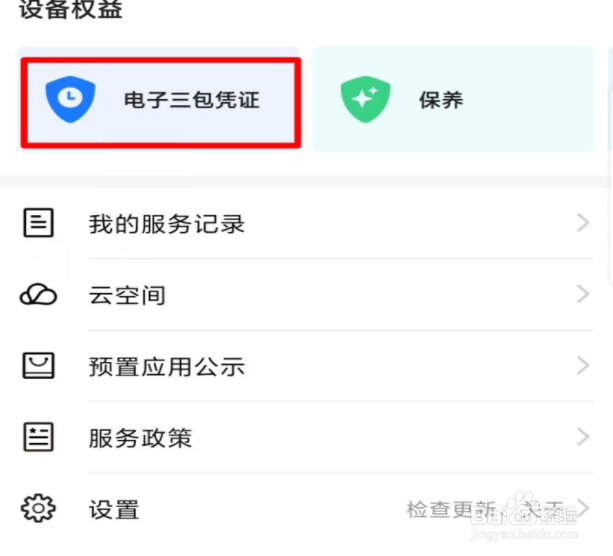Expand chevron next to 预置应用公示
Image resolution: width=613 pixels, height=556 pixels.
[x=583, y=366]
